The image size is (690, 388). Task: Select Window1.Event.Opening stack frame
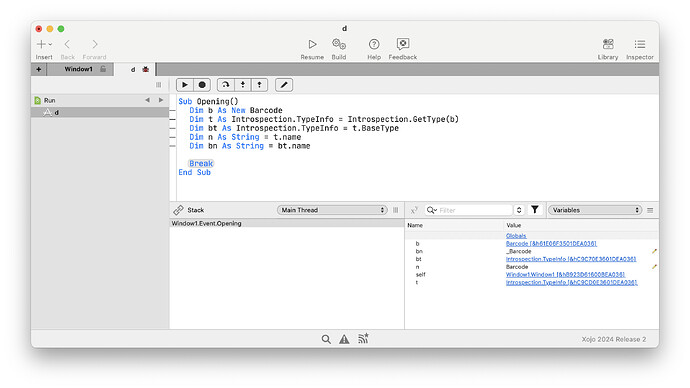[286, 223]
